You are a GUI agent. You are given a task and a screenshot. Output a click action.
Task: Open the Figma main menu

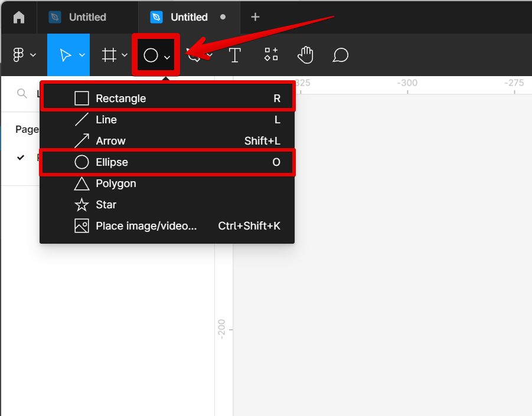coord(19,55)
